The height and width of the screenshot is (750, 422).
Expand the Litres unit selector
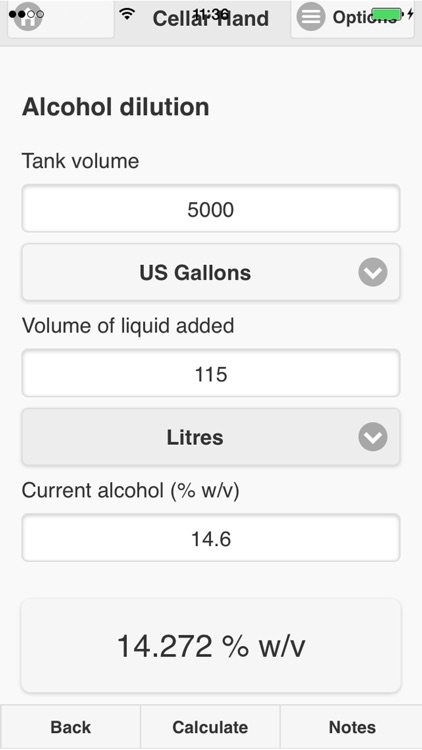click(x=211, y=437)
